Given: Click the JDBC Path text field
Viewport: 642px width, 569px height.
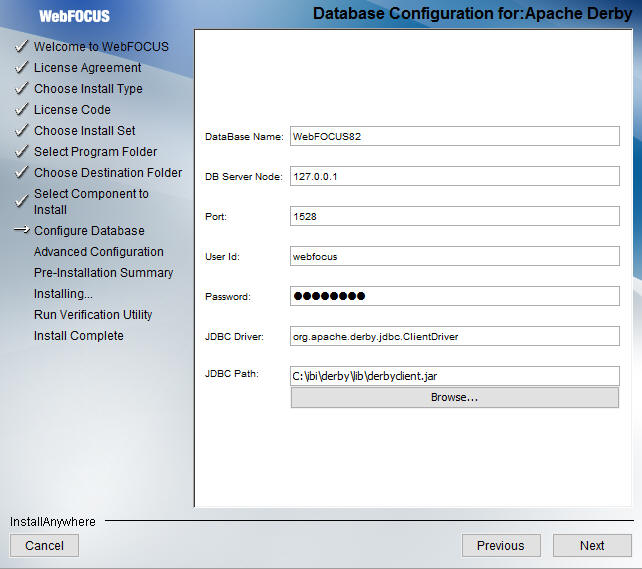Looking at the screenshot, I should (454, 376).
